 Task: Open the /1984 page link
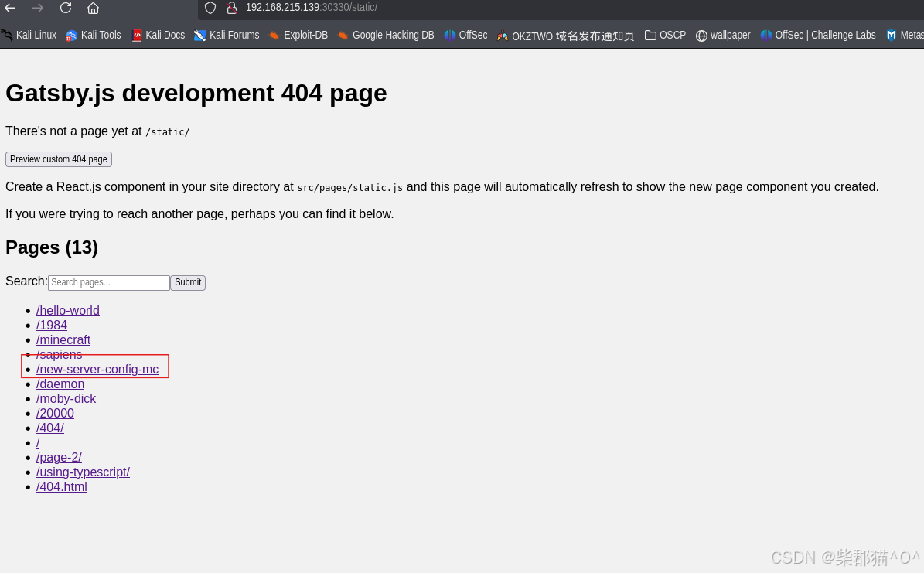coord(52,326)
